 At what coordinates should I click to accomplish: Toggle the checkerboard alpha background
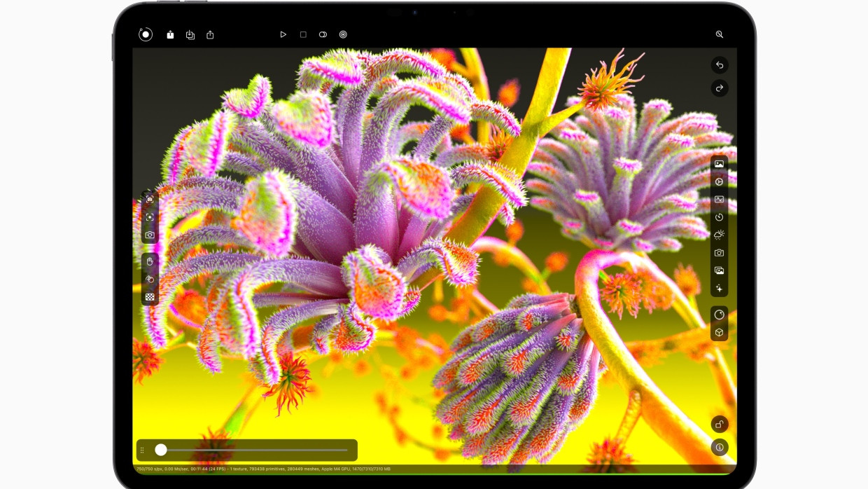150,296
